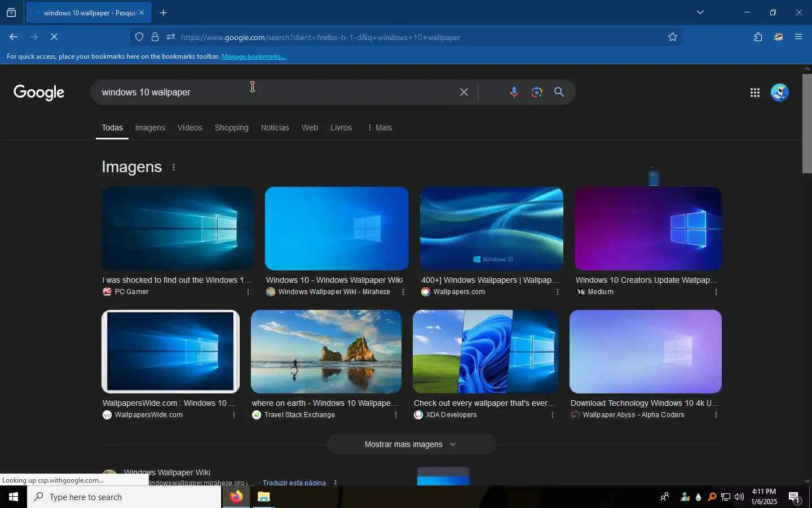Open PC Gamer wallpaper thumbnail
The height and width of the screenshot is (508, 812).
coord(178,229)
